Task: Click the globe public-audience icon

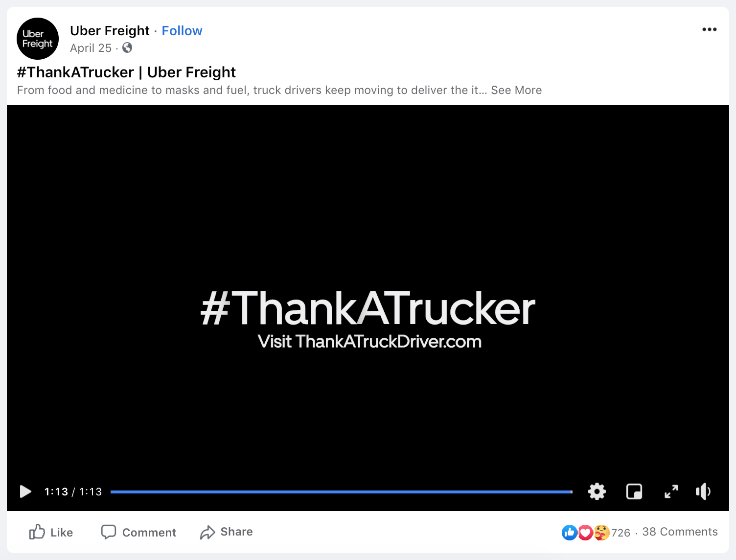Action: (127, 47)
